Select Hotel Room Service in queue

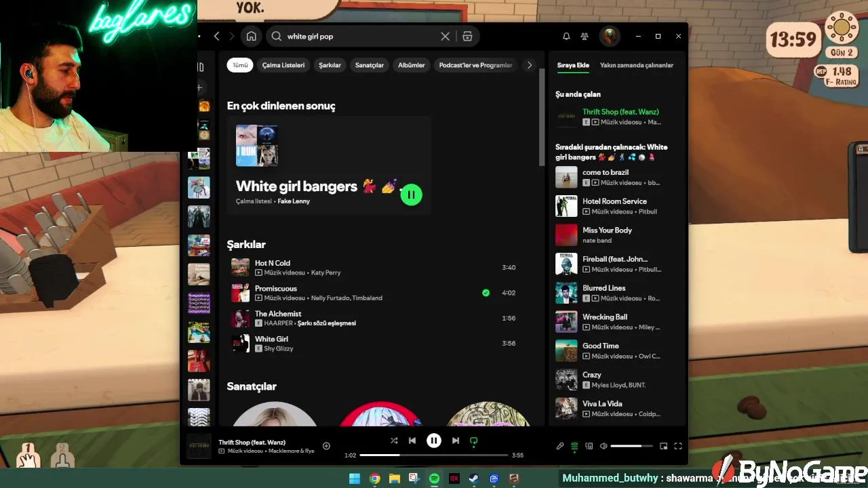617,206
